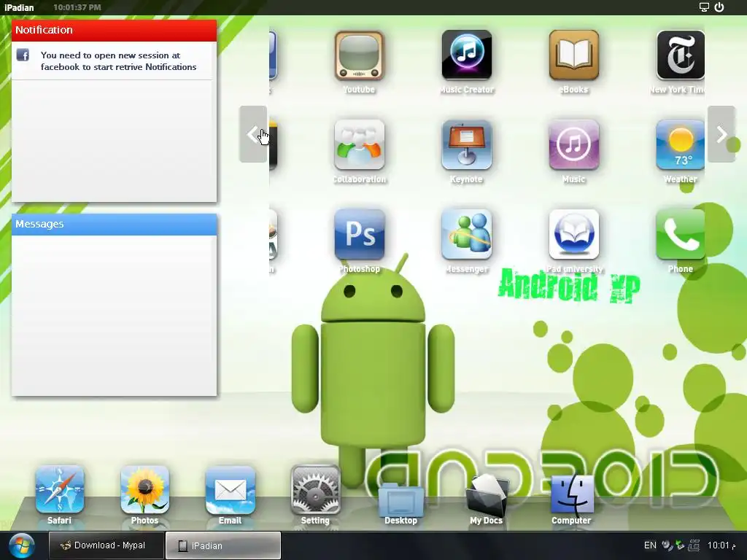Open the Facebook session notification message

[118, 61]
